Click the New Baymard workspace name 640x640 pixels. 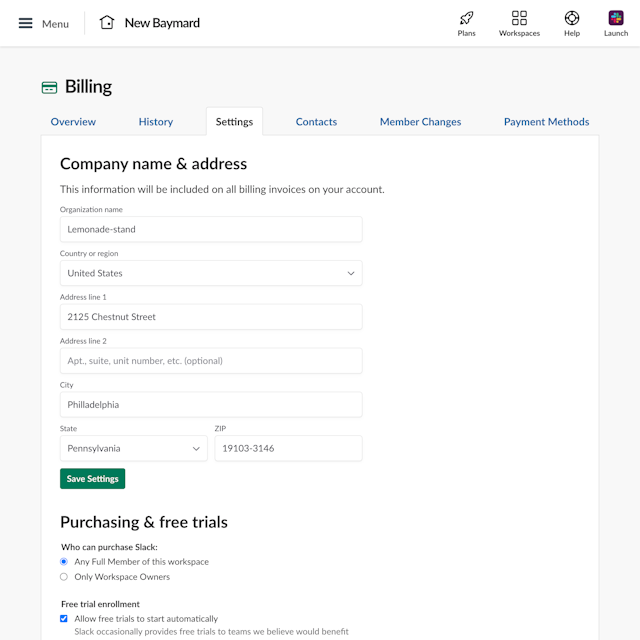pos(162,23)
